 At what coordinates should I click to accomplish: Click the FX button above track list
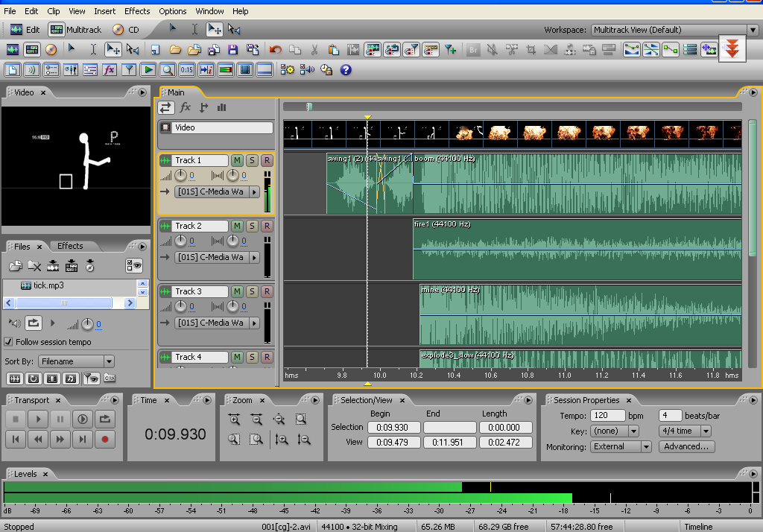pyautogui.click(x=186, y=107)
